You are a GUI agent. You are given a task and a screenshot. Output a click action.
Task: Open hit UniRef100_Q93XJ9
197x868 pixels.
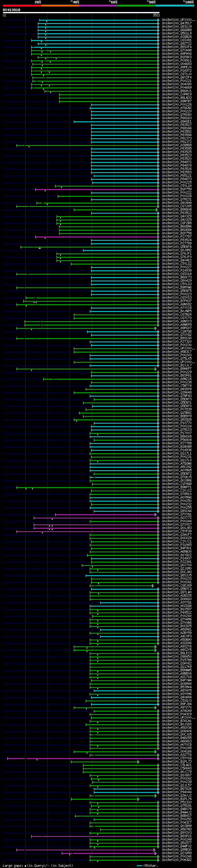pyautogui.click(x=176, y=26)
